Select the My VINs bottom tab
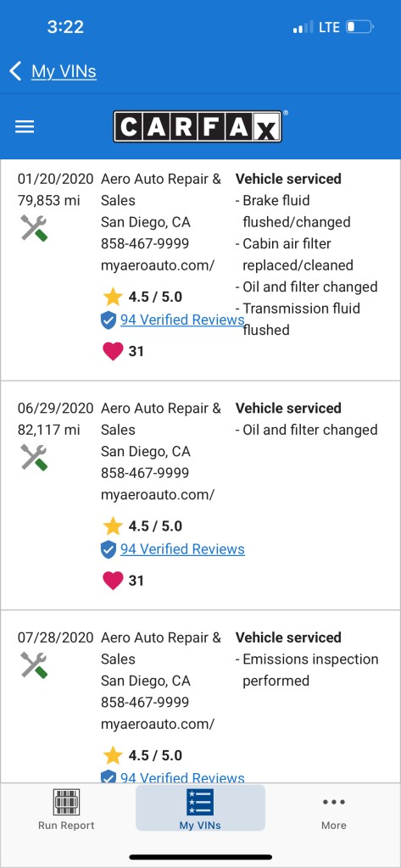Viewport: 401px width, 868px height. point(200,808)
